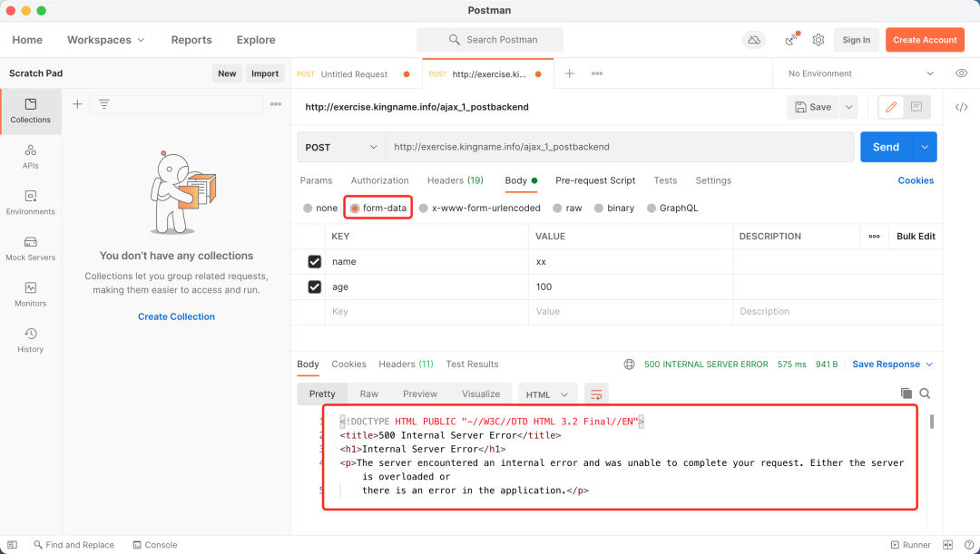Click the globe network information icon
This screenshot has height=554, width=980.
(630, 364)
